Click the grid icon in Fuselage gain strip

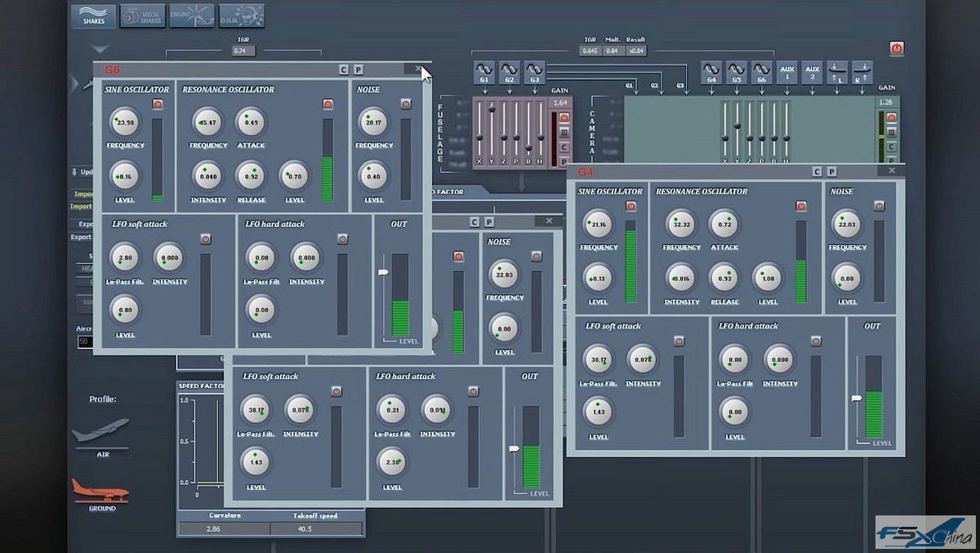coord(563,132)
